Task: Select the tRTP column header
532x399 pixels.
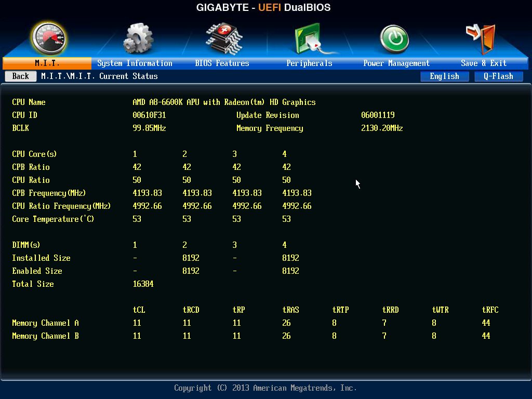Action: [340, 310]
